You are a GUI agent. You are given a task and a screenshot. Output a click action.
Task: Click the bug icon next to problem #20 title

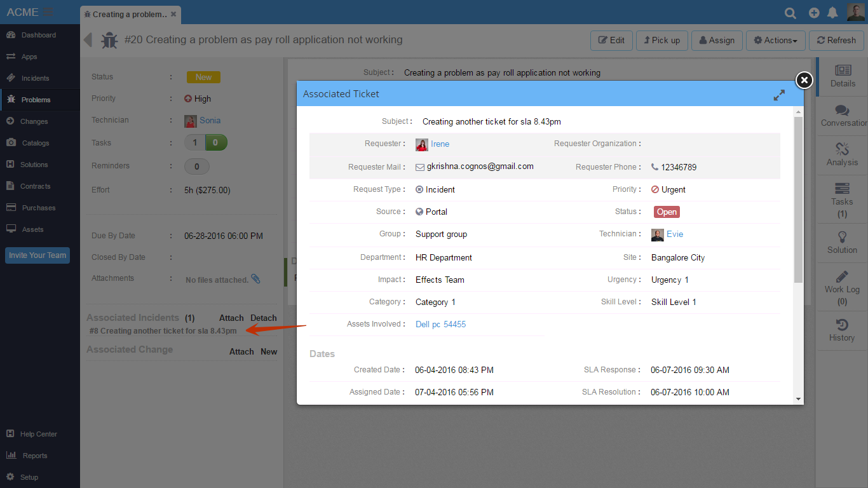tap(109, 40)
